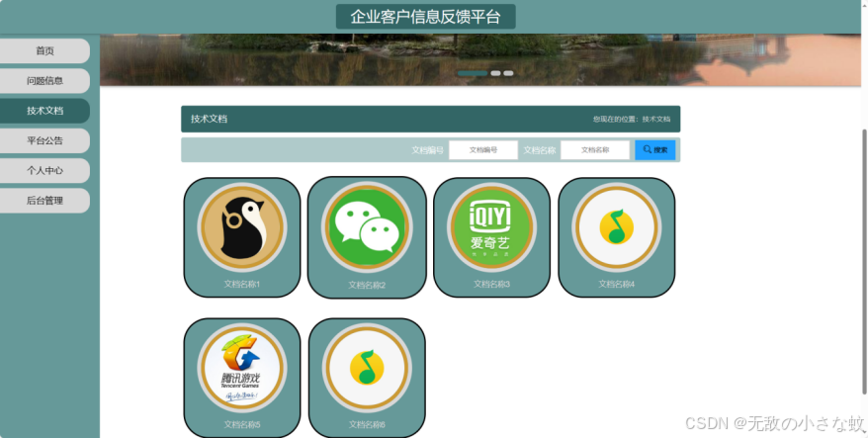Go to 首页 in the sidebar
Viewport: 868px width, 438px height.
tap(44, 51)
